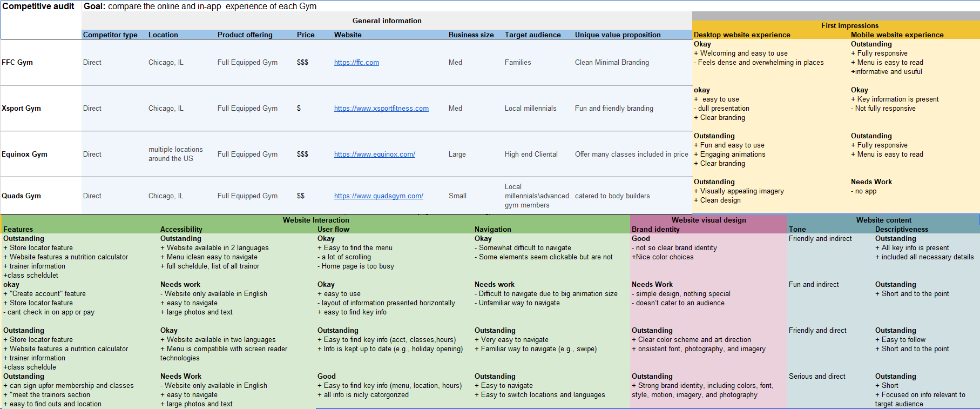Open the https://ffc.com link
Viewport: 980px width, 409px height.
[x=356, y=62]
